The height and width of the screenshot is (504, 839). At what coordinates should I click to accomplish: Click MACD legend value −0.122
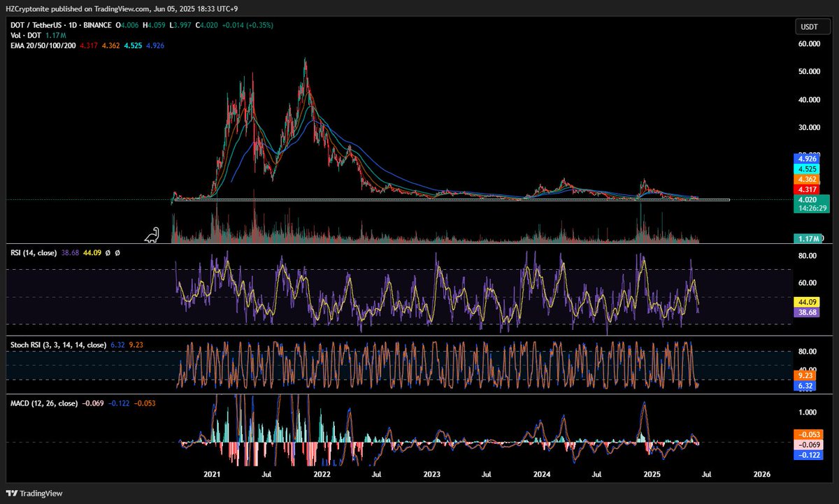(118, 403)
